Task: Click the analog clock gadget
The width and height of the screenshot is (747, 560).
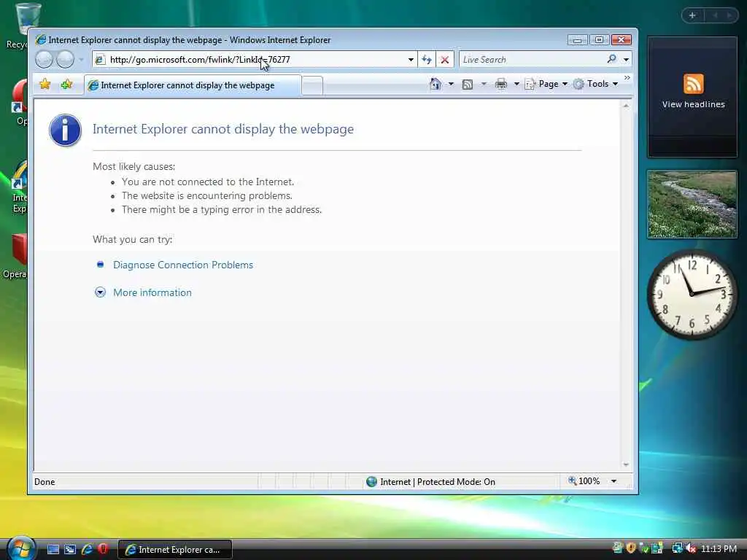Action: (x=692, y=295)
